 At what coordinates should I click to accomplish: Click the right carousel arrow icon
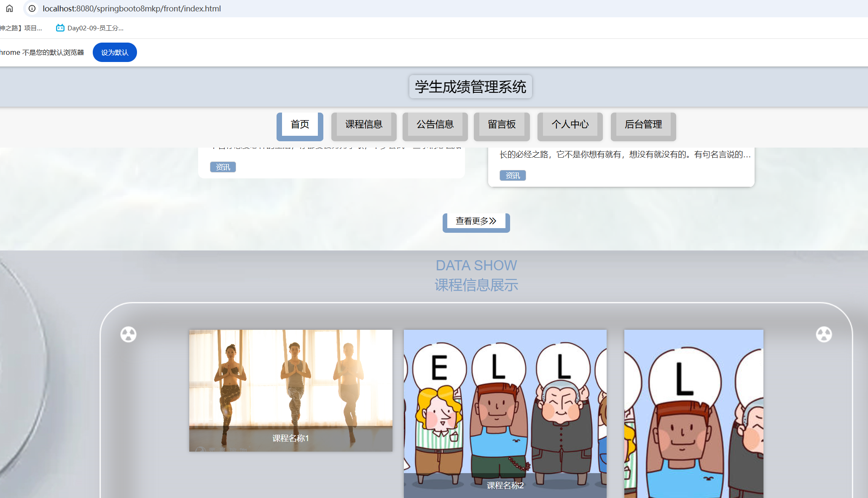coord(824,334)
